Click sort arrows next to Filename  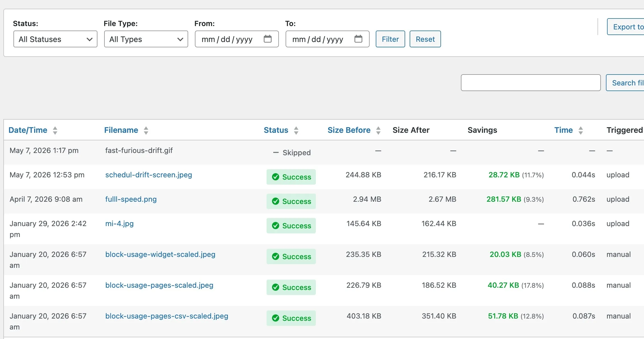point(146,130)
